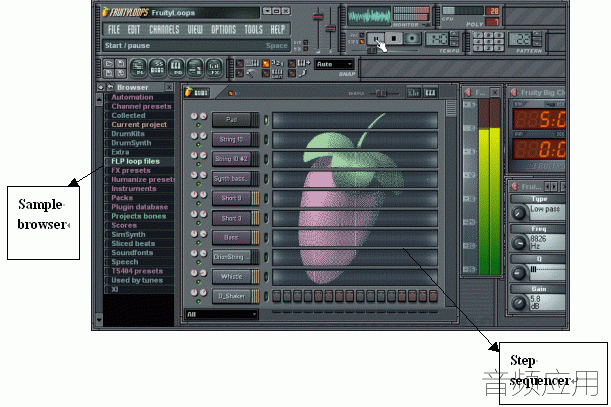Open the playlist window round button
611x407 pixels.
click(x=138, y=68)
